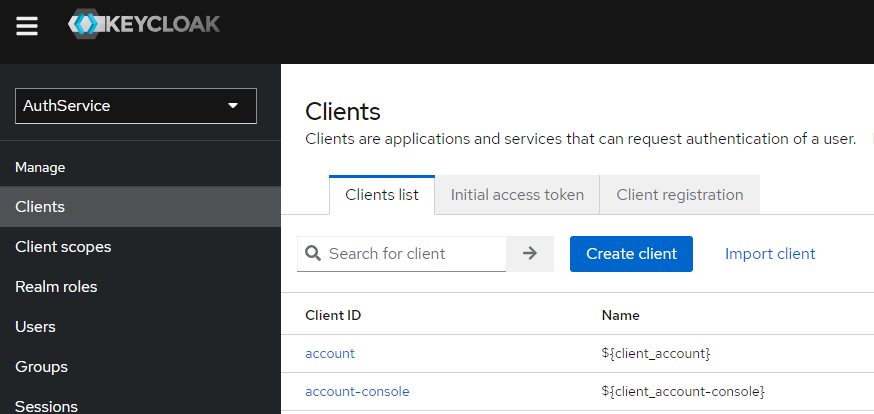Select the ${client_account} name cell

(656, 353)
